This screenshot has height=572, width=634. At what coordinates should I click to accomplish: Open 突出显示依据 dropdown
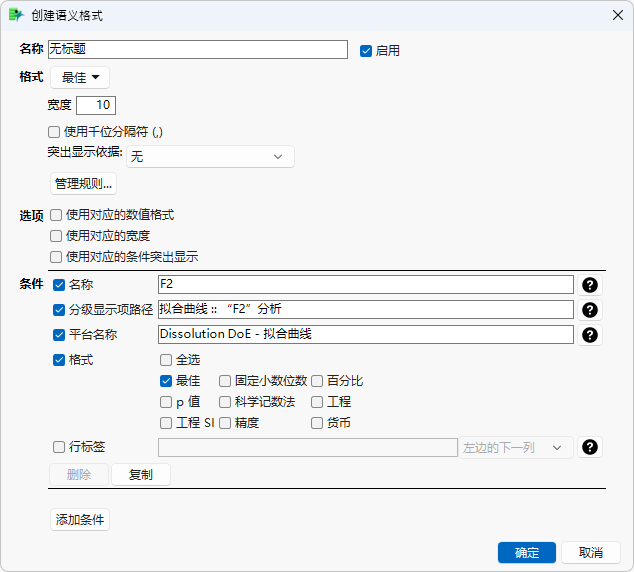pyautogui.click(x=210, y=156)
